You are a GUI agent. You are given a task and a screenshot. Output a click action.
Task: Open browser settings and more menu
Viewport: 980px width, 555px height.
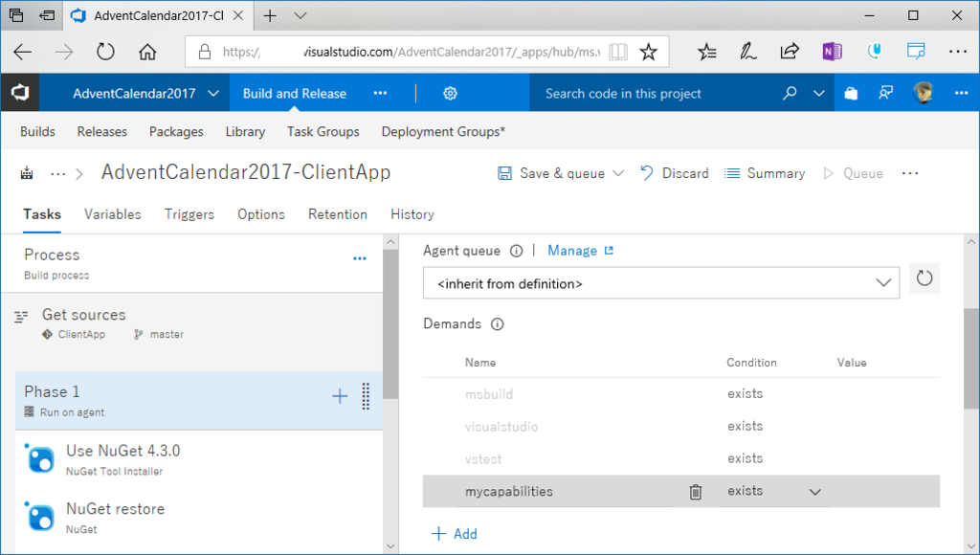(x=957, y=52)
